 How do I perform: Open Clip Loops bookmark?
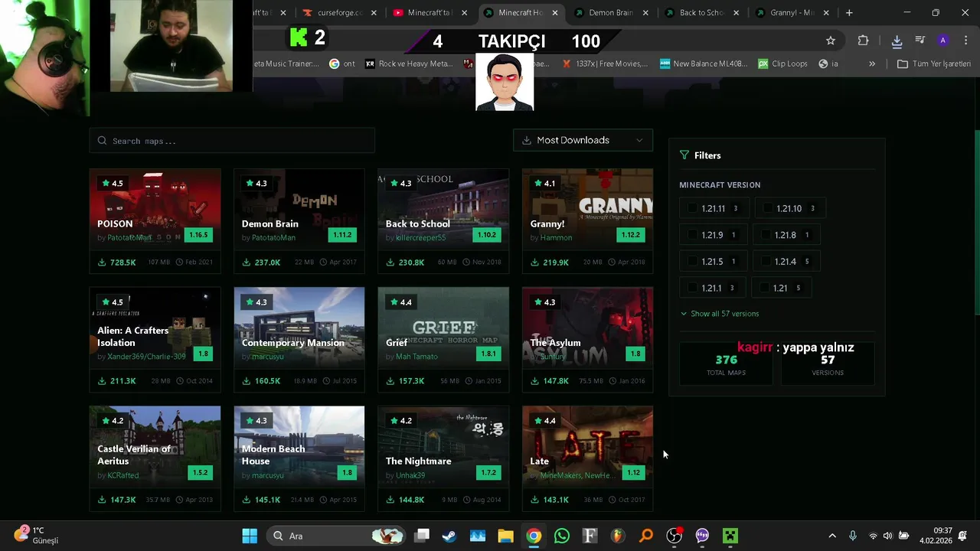[x=782, y=64]
